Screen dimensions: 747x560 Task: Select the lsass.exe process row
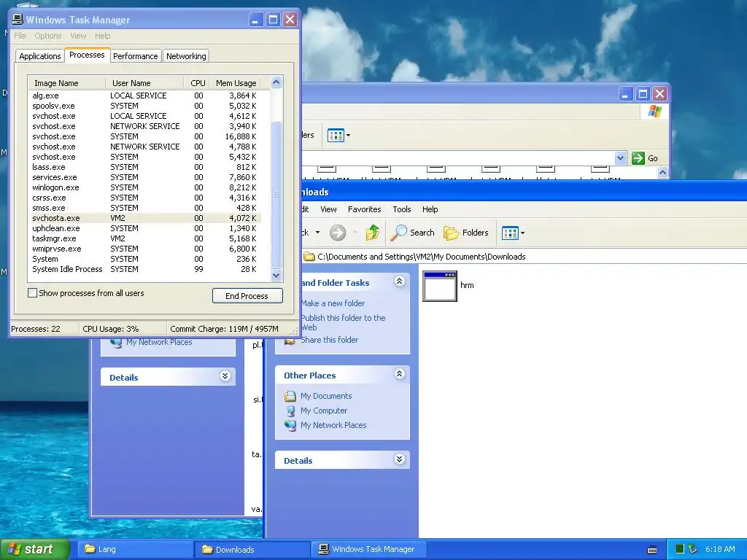point(145,167)
